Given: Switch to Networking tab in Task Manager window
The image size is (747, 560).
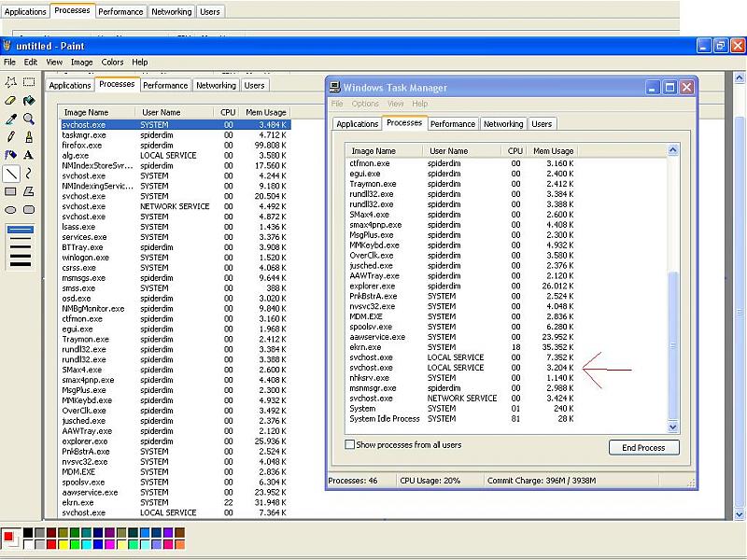Looking at the screenshot, I should [x=503, y=124].
